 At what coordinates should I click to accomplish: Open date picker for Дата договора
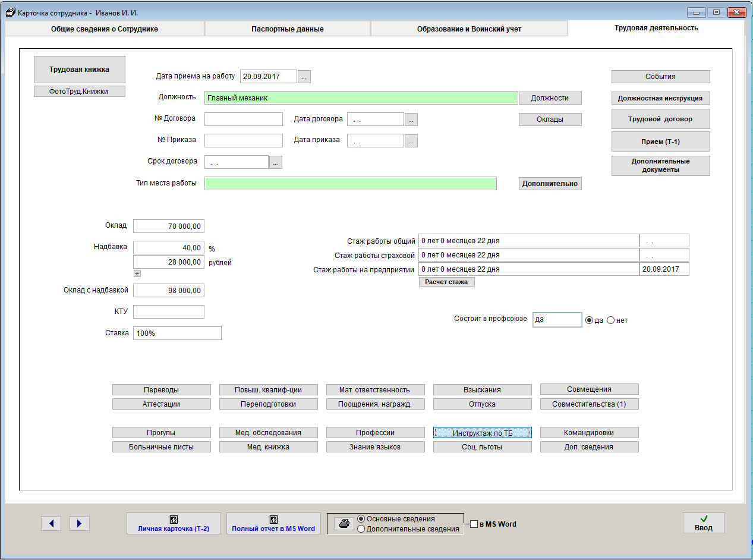click(411, 119)
